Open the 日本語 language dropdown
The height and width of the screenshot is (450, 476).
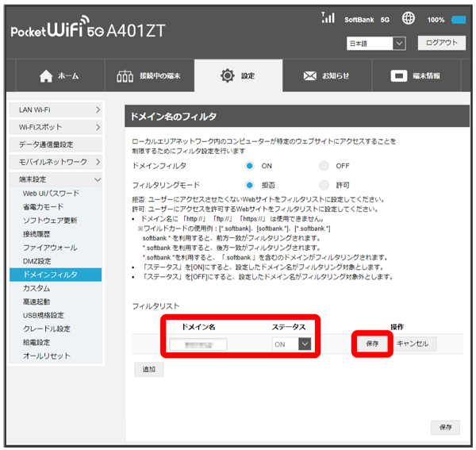[376, 44]
